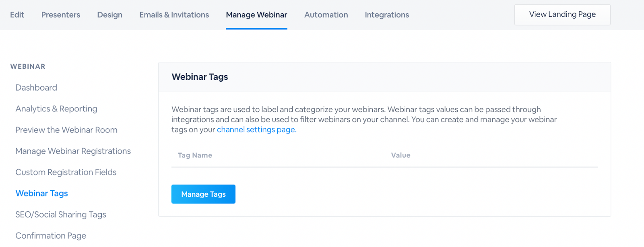Click the Value column header
The width and height of the screenshot is (644, 247).
pos(400,155)
